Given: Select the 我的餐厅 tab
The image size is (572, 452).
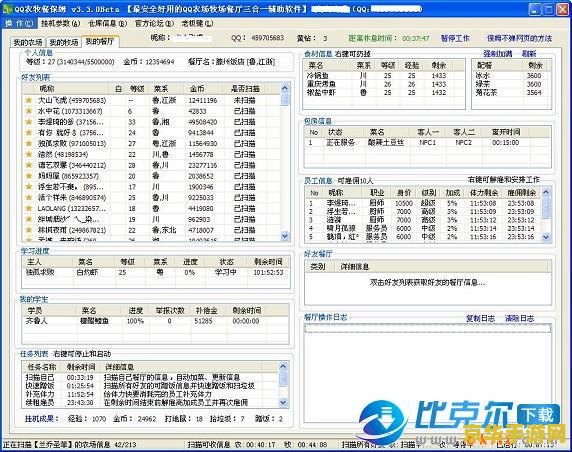Looking at the screenshot, I should pos(100,42).
